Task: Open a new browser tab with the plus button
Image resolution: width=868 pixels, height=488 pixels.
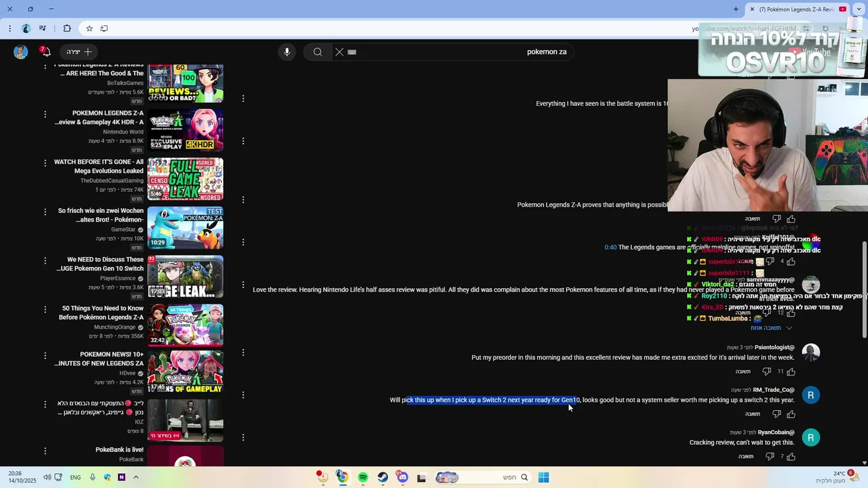Action: (736, 9)
